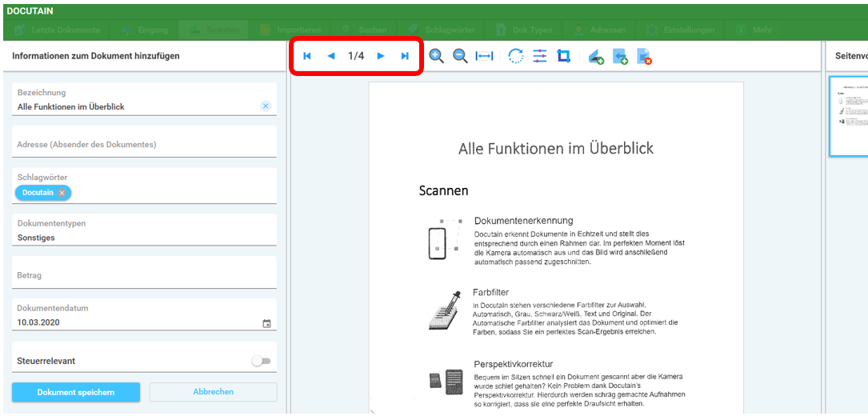
Task: Click the 'Informationen zum Dokument hinzufügen' panel title
Action: click(x=96, y=56)
